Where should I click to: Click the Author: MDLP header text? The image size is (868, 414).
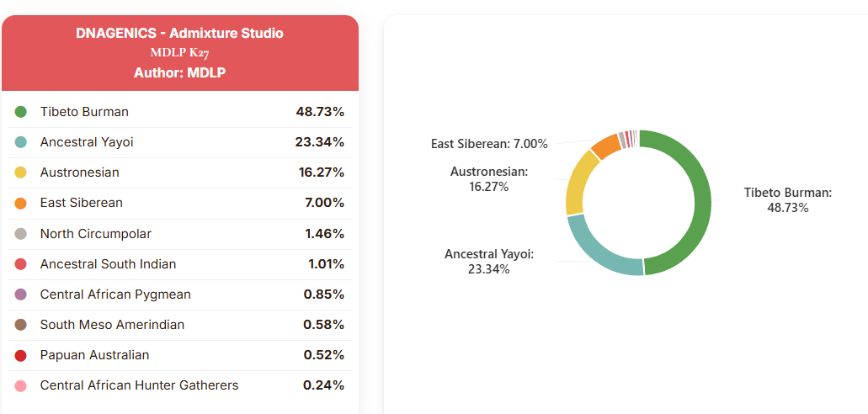pos(179,73)
